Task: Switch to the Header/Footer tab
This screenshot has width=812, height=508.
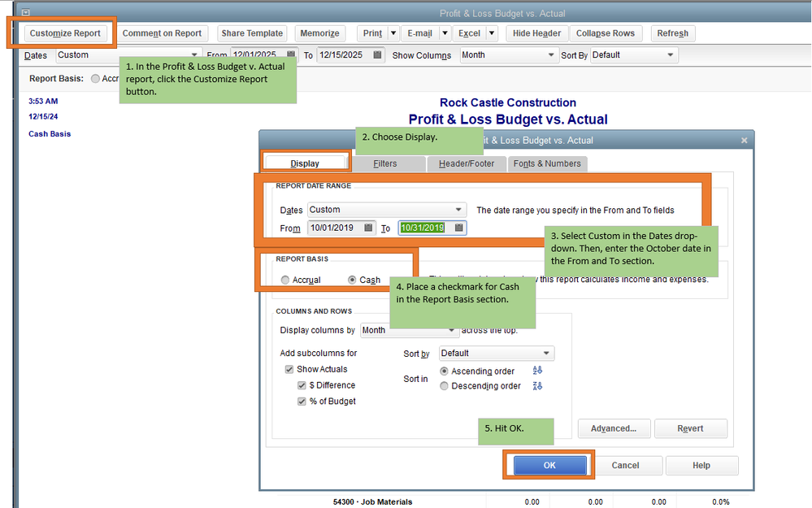Action: (467, 163)
